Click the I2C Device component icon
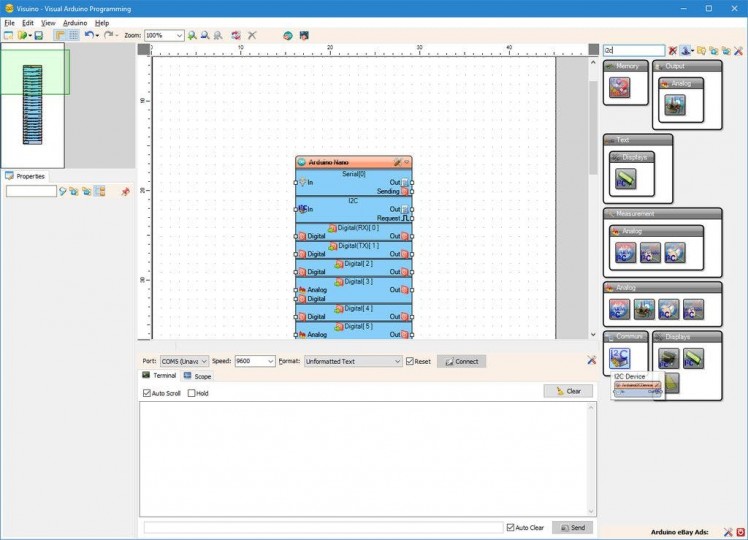Viewport: 748px width, 540px height. pyautogui.click(x=620, y=356)
